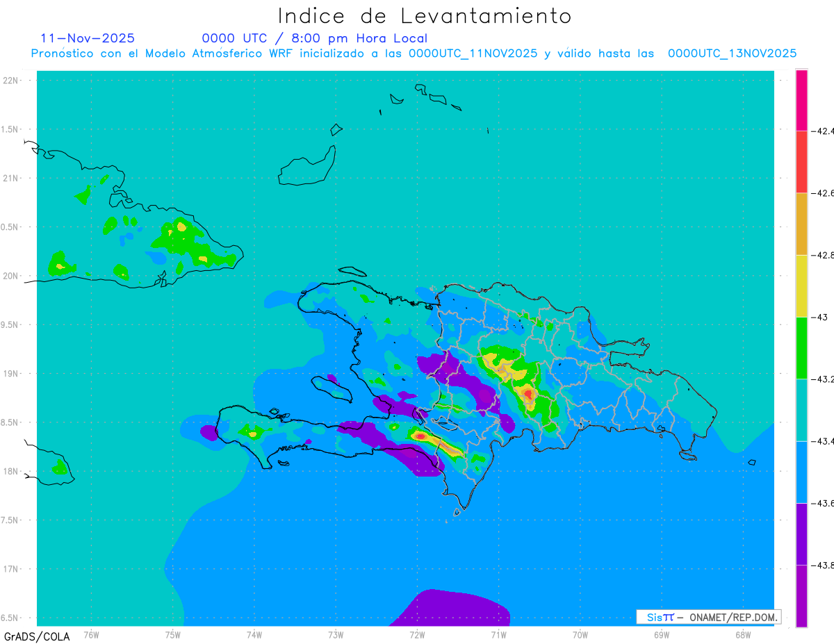Click the 'GrADS/COLA' credit text
The image size is (834, 644).
coord(37,636)
